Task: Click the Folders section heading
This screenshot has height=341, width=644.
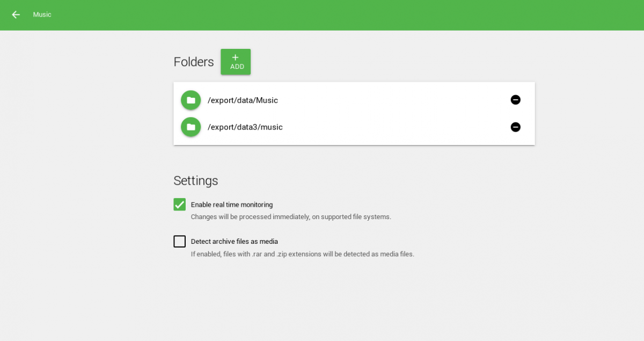Action: (x=194, y=62)
